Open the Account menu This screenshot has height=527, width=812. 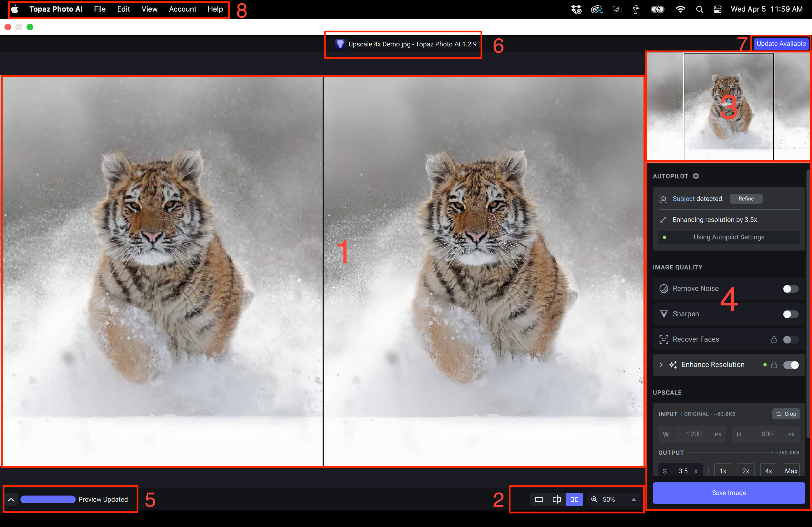pos(183,9)
